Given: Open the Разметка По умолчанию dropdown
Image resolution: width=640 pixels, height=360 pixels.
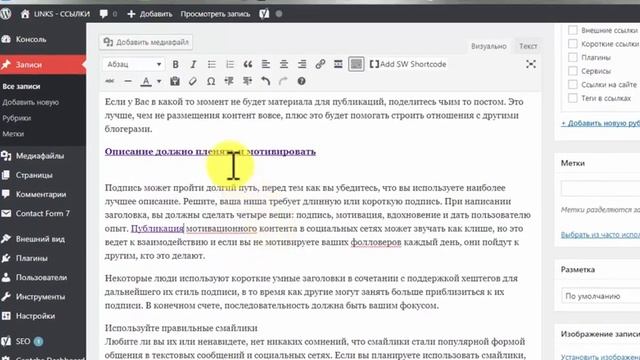Looking at the screenshot, I should point(601,296).
